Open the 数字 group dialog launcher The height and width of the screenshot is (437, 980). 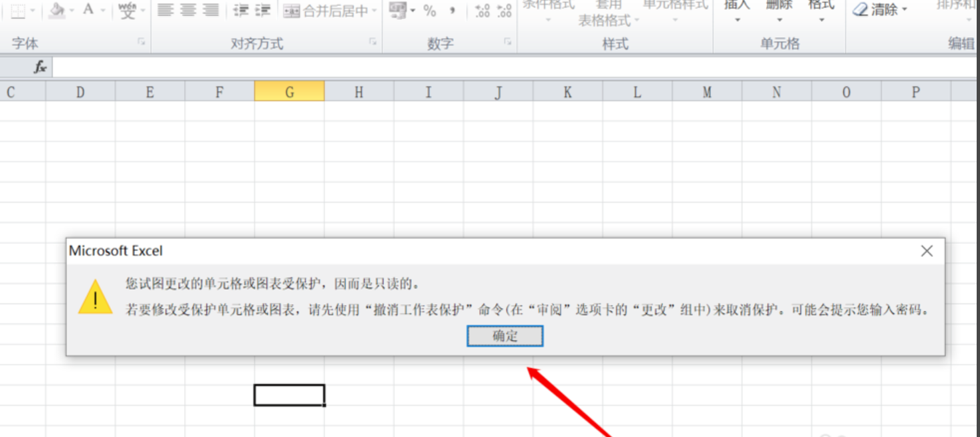pyautogui.click(x=508, y=41)
